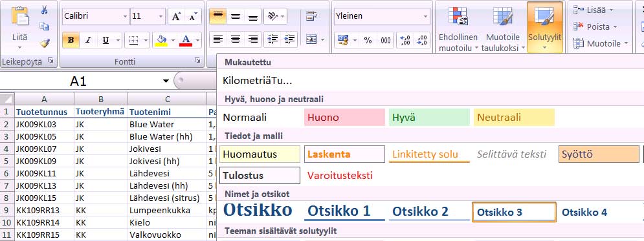Apply the Laskenta cell style

pos(344,154)
